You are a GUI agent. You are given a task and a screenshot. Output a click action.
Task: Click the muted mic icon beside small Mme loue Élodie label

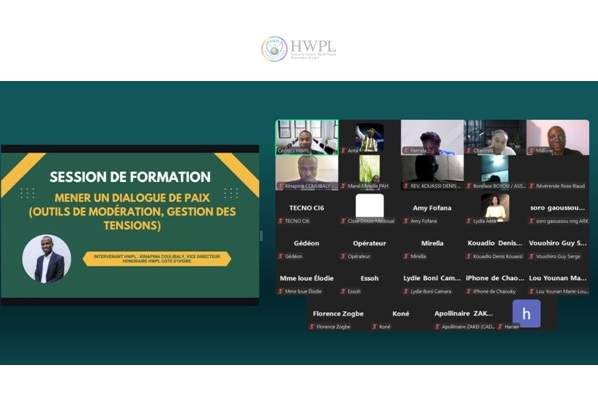tap(281, 291)
